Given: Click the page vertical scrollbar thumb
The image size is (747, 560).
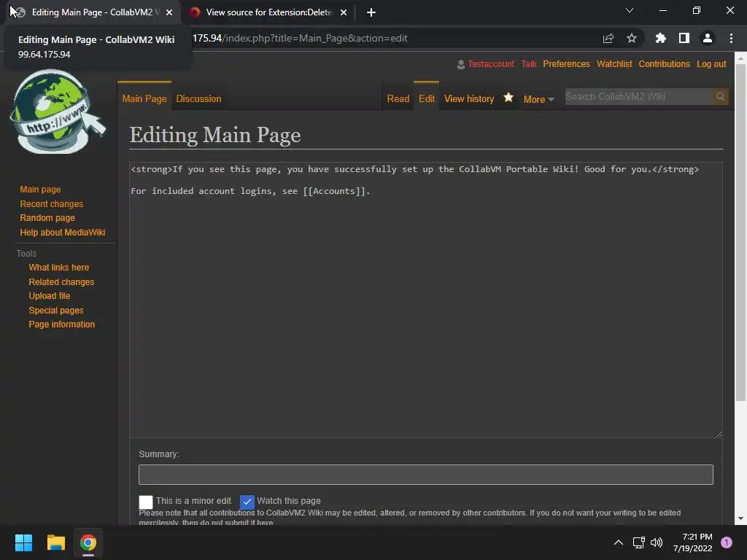Looking at the screenshot, I should [x=740, y=233].
